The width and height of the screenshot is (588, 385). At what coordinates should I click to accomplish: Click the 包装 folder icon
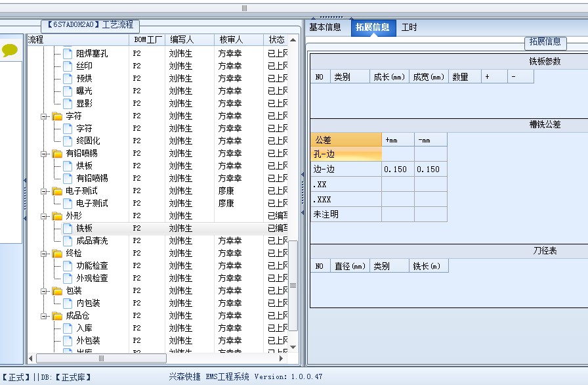point(57,291)
